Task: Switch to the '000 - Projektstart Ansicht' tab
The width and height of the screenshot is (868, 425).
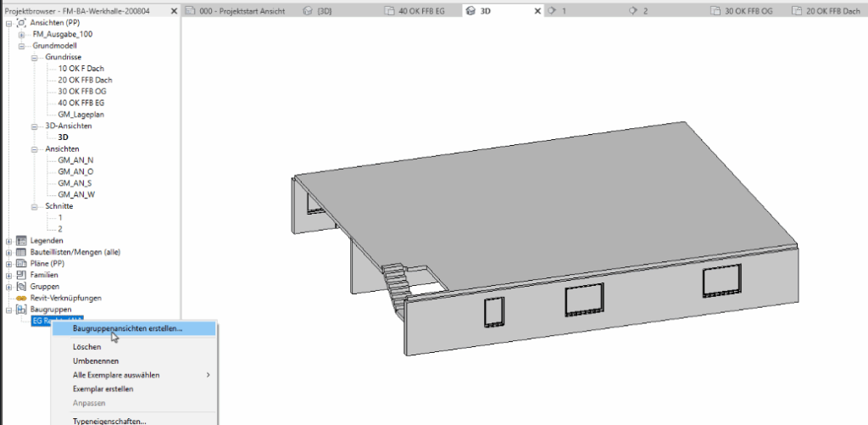Action: tap(240, 11)
